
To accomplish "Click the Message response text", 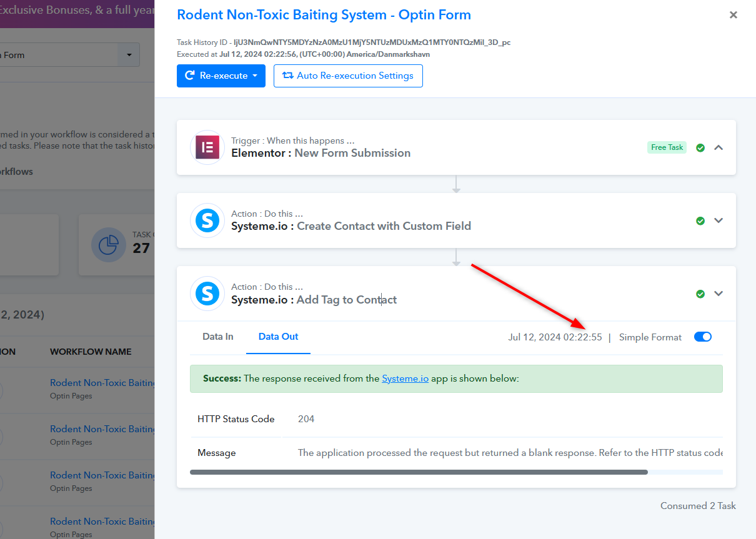I will tap(510, 453).
